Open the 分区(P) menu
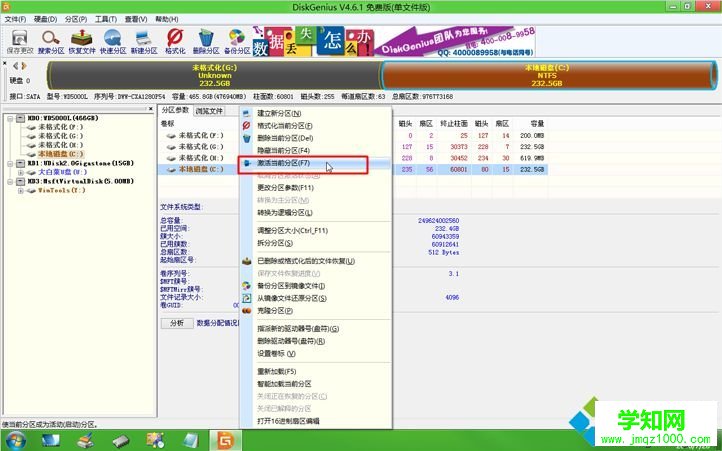Image resolution: width=722 pixels, height=451 pixels. 76,19
